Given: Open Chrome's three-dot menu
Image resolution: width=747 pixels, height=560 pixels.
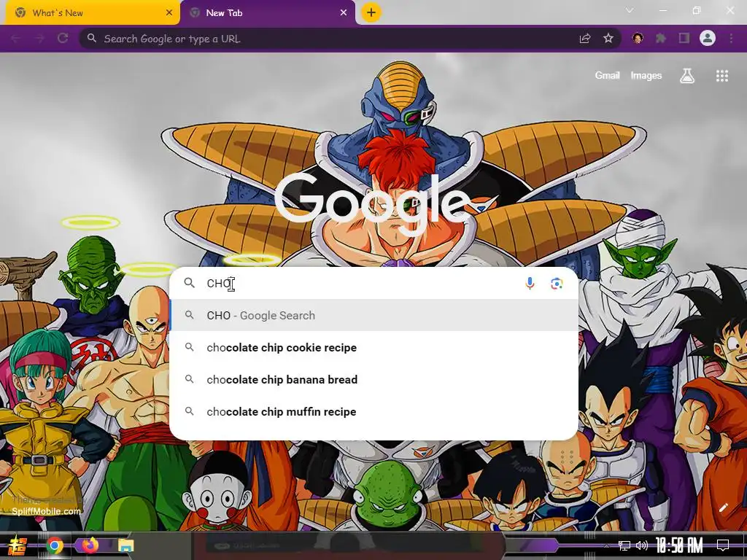Looking at the screenshot, I should click(x=731, y=38).
